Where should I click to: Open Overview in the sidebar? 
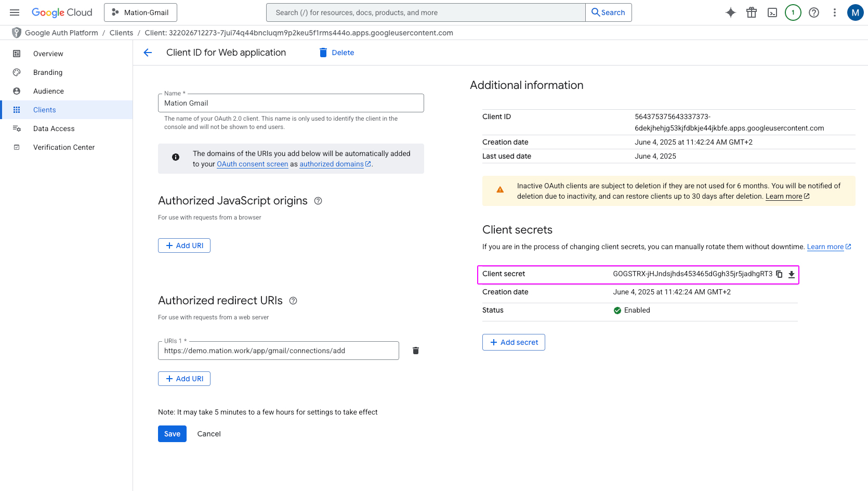click(67, 54)
